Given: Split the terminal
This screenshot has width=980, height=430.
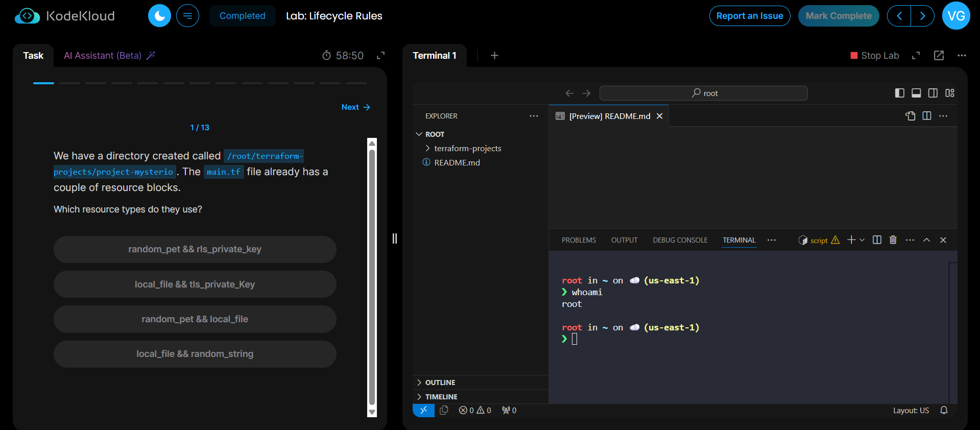Looking at the screenshot, I should (877, 240).
